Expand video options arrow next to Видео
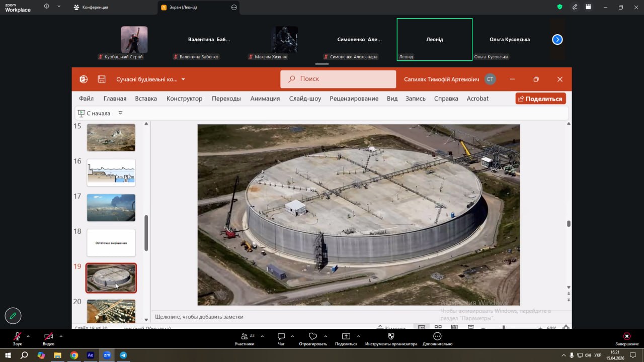This screenshot has height=362, width=644. point(61,336)
